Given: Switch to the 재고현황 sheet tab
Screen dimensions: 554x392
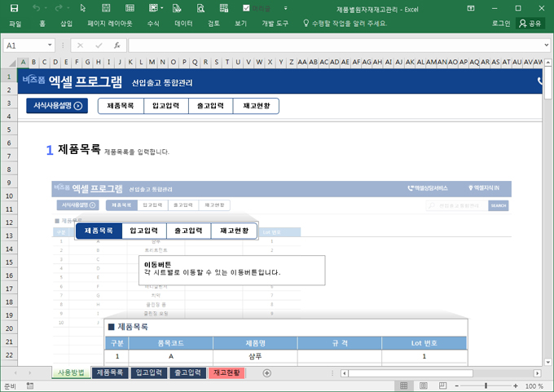Looking at the screenshot, I should (225, 372).
